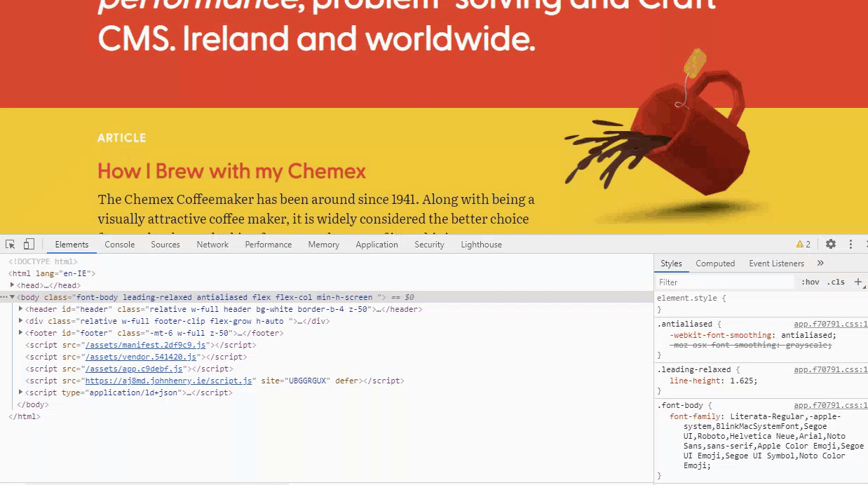The image size is (868, 485).
Task: Switch to the Elements tab
Action: (x=72, y=245)
